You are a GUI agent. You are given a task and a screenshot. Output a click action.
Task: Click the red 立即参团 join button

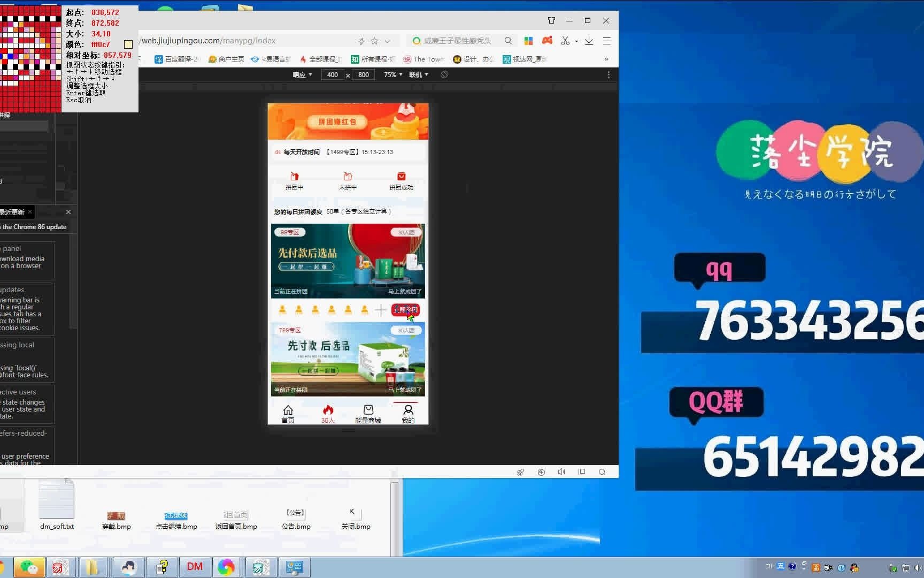pyautogui.click(x=405, y=310)
